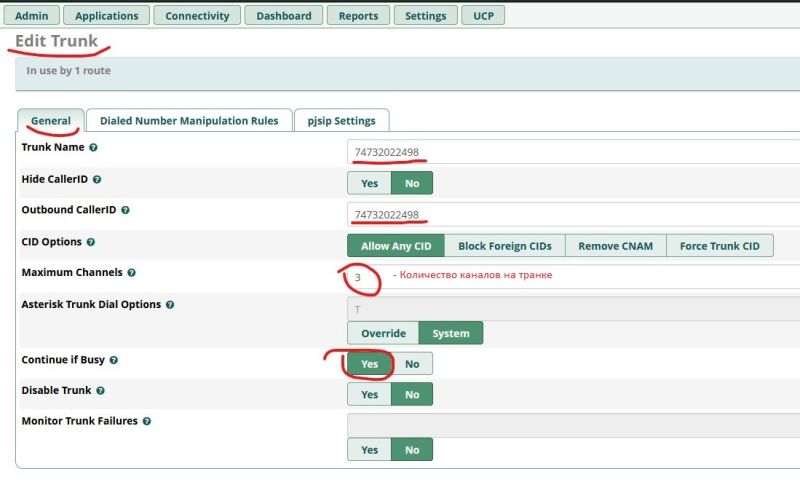Click the Outbound CallerID input field
This screenshot has width=800, height=485.
573,215
